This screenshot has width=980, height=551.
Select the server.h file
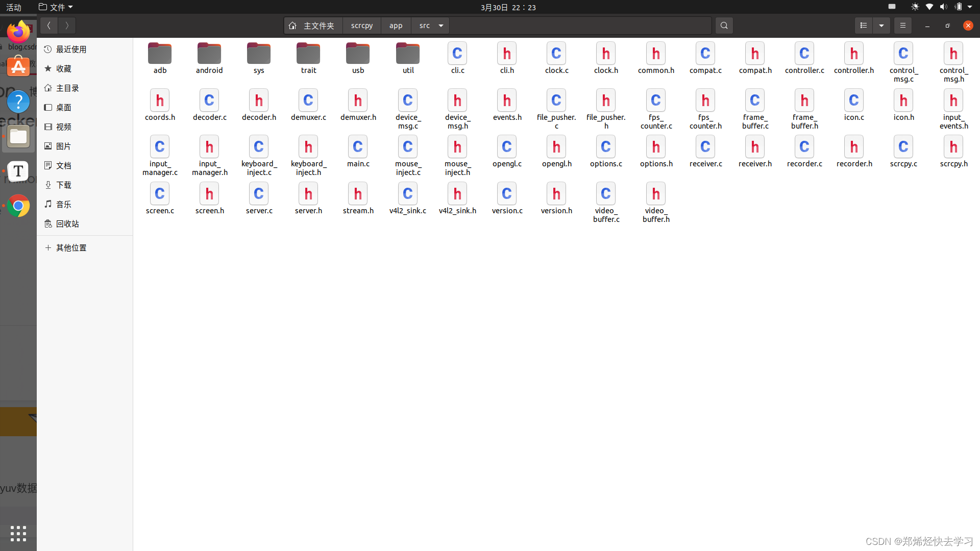(308, 198)
